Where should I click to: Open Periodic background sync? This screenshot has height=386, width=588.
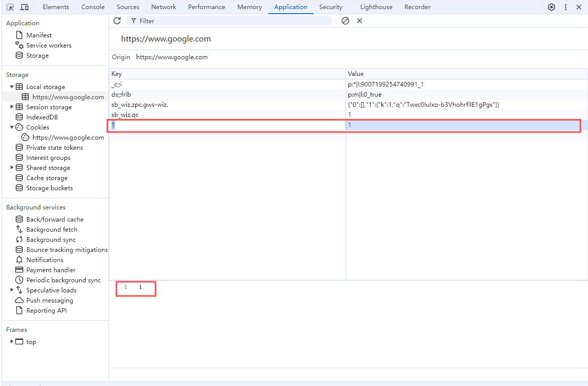click(63, 280)
